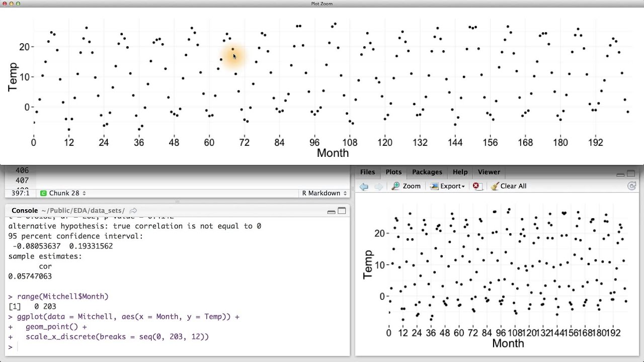This screenshot has width=644, height=362.
Task: Click the Console tab label
Action: coord(25,211)
